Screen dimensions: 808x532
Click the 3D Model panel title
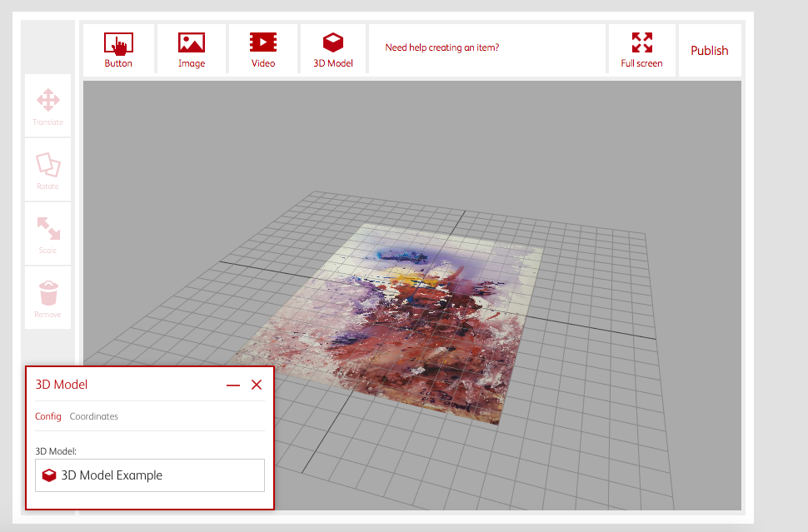(x=62, y=385)
